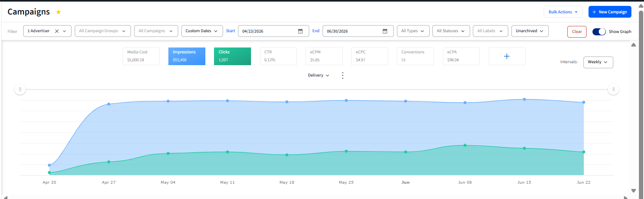Screen dimensions: 644x199
Task: Click the chart panel scroll down arrow
Action: click(x=633, y=191)
